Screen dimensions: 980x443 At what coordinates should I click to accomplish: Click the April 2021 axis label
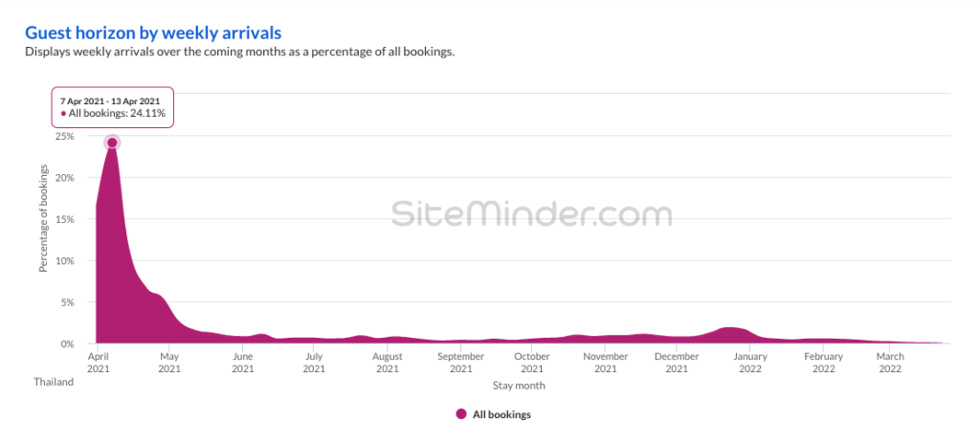tap(97, 362)
